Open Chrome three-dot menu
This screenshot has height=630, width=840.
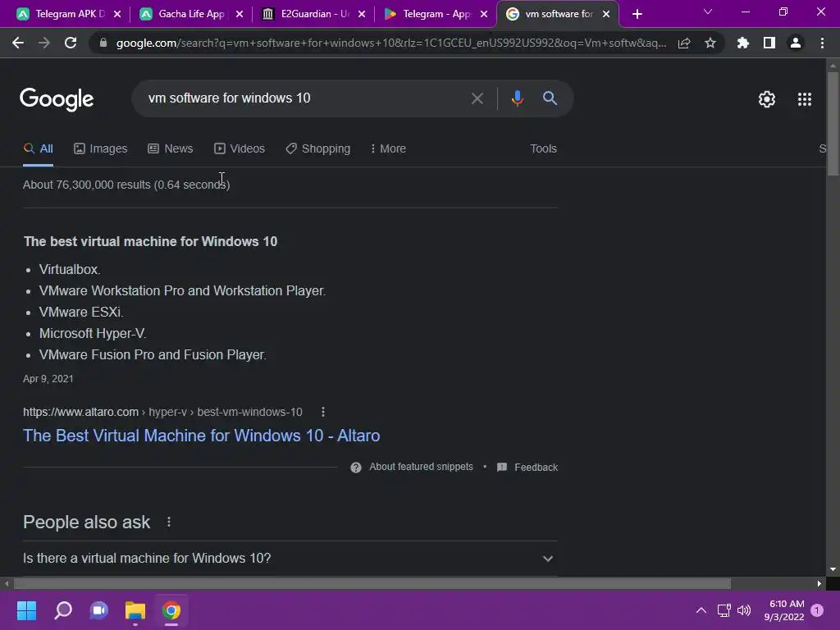[x=822, y=43]
